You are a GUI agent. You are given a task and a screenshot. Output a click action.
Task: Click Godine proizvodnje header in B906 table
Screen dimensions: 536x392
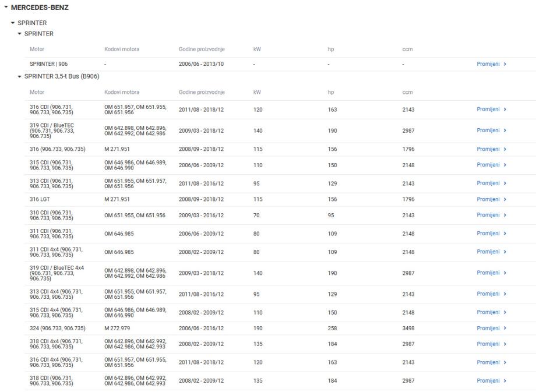point(202,92)
